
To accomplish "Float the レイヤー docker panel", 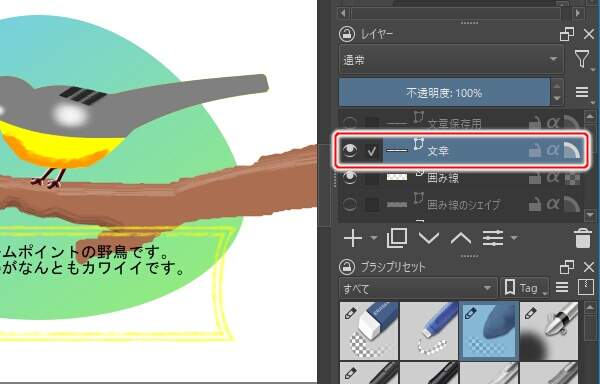I will point(567,34).
